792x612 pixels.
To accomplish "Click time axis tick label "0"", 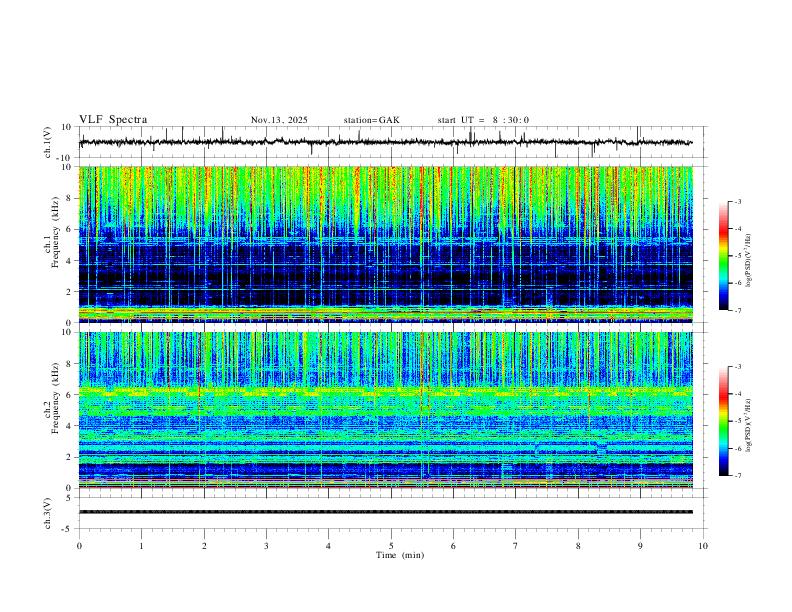I will tap(79, 546).
